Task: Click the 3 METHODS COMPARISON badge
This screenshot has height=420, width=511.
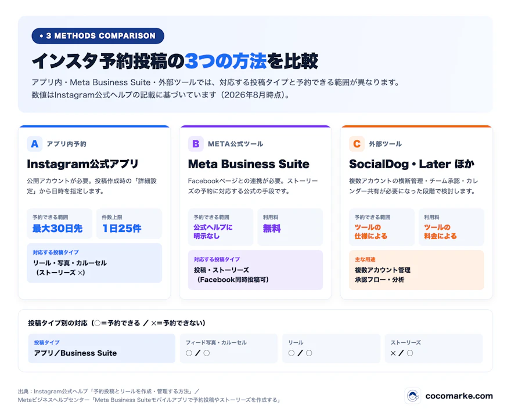Action: (x=98, y=36)
